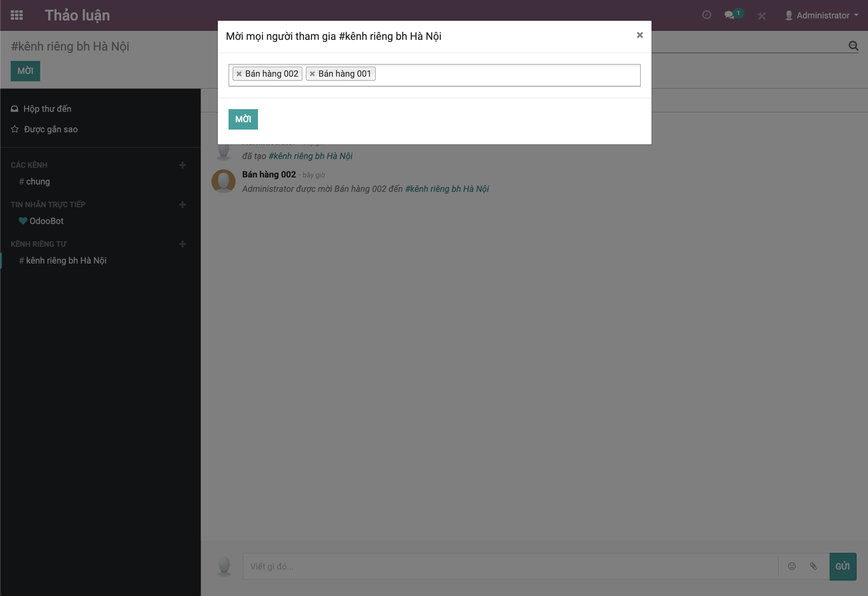Image resolution: width=868 pixels, height=596 pixels.
Task: Add a new channel under CÁC KÊNH
Action: click(182, 165)
